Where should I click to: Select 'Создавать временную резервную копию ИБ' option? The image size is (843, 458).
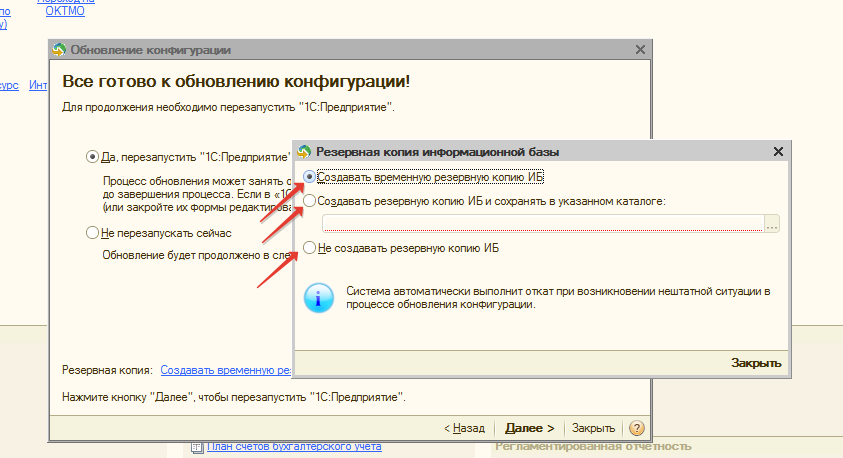pyautogui.click(x=310, y=177)
